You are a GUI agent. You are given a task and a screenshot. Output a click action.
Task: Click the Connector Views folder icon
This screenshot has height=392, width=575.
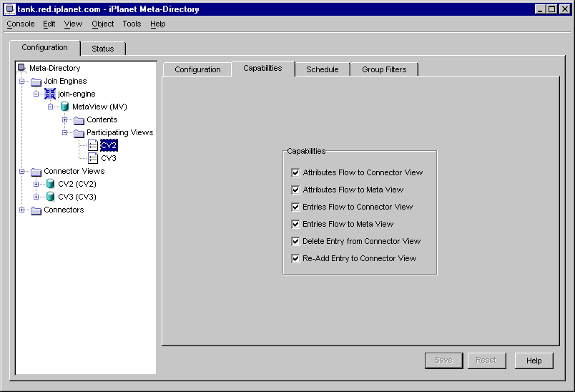(36, 172)
